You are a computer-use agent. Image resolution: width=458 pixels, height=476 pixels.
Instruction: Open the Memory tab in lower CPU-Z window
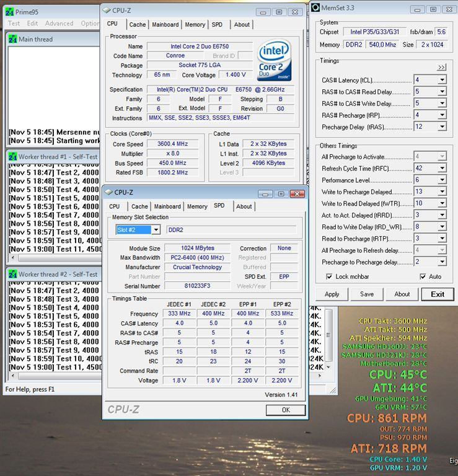(x=197, y=206)
